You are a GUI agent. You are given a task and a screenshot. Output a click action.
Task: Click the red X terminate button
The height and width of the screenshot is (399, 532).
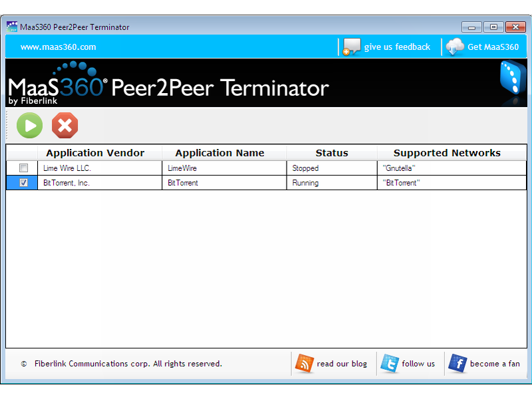(x=65, y=126)
